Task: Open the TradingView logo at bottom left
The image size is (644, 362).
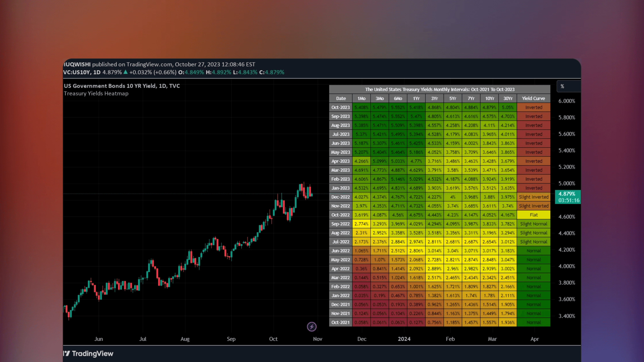Action: (x=88, y=354)
